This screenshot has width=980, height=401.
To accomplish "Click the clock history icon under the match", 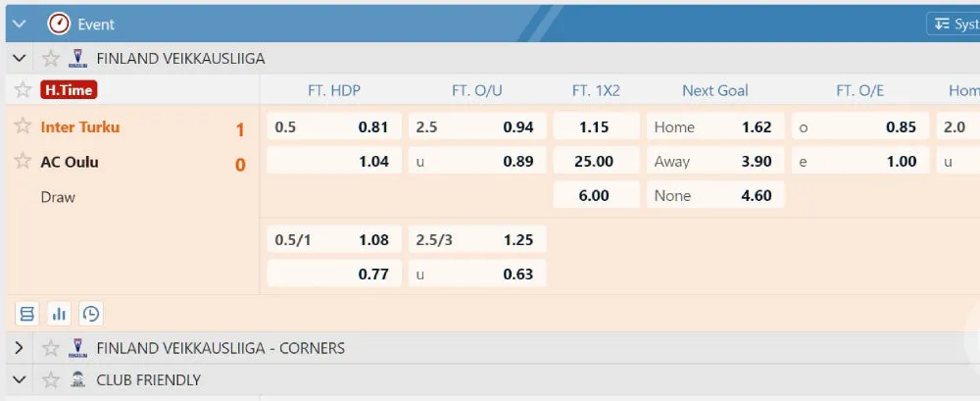I will pyautogui.click(x=91, y=314).
